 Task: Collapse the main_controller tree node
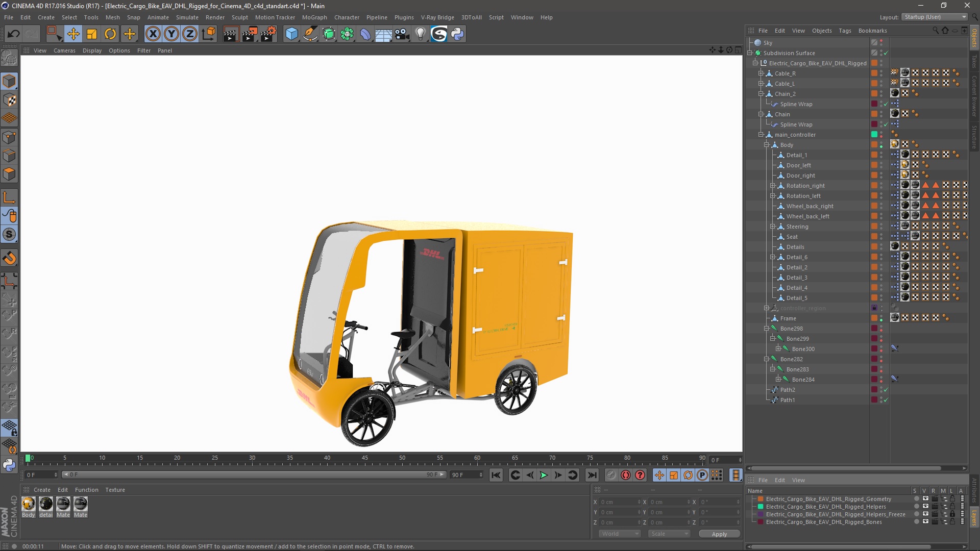pos(761,135)
